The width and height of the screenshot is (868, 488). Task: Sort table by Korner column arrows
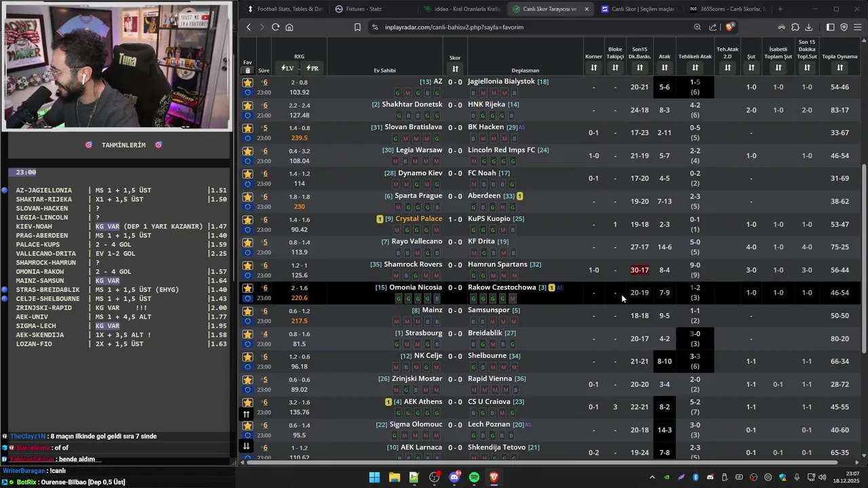[x=593, y=68]
